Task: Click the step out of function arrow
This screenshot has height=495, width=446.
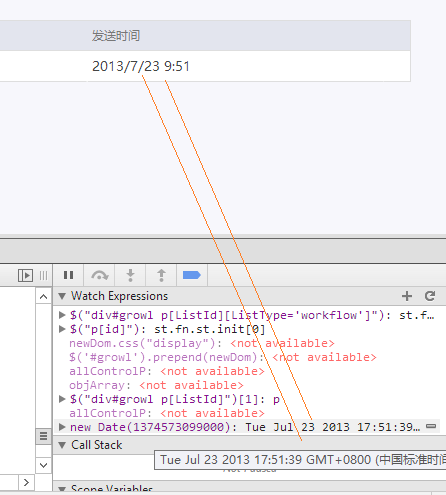Action: (161, 275)
